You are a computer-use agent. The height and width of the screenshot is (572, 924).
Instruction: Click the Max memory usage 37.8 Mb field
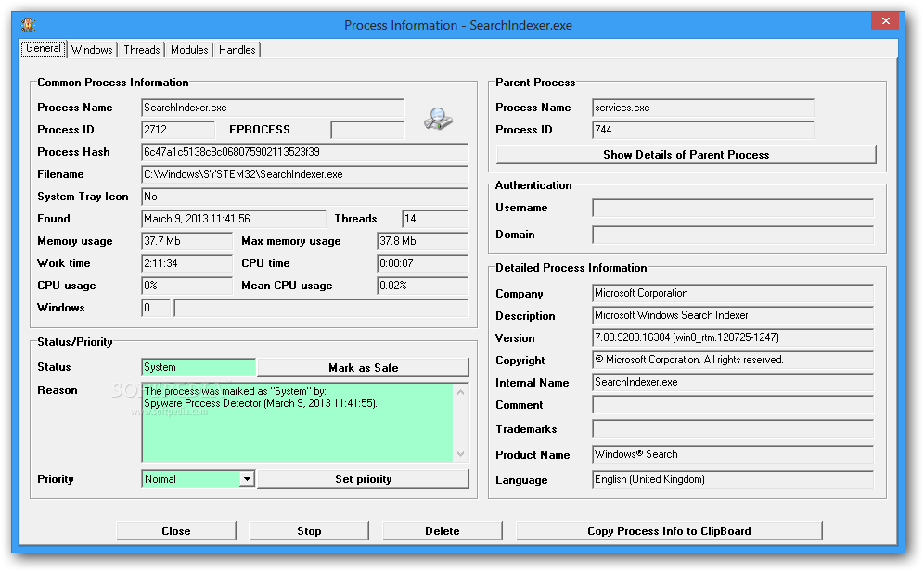click(422, 241)
